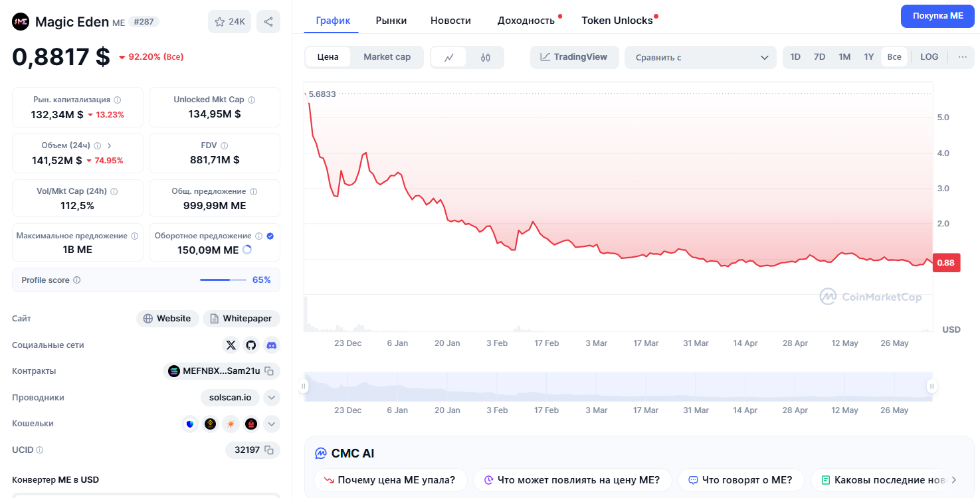Screen dimensions: 980x498
Task: Set chart range to 1M
Action: tap(844, 57)
